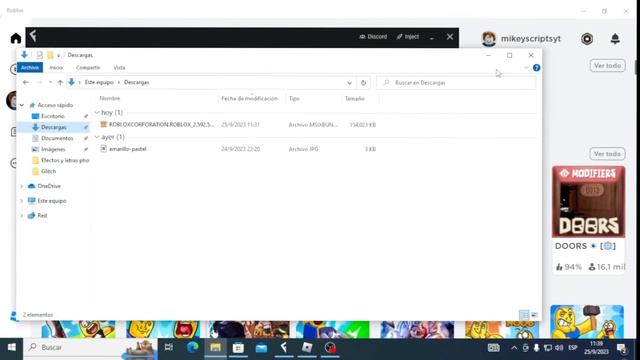Screen dimensions: 640x360
Task: Open the DOORS game thumbnail
Action: coord(589,202)
